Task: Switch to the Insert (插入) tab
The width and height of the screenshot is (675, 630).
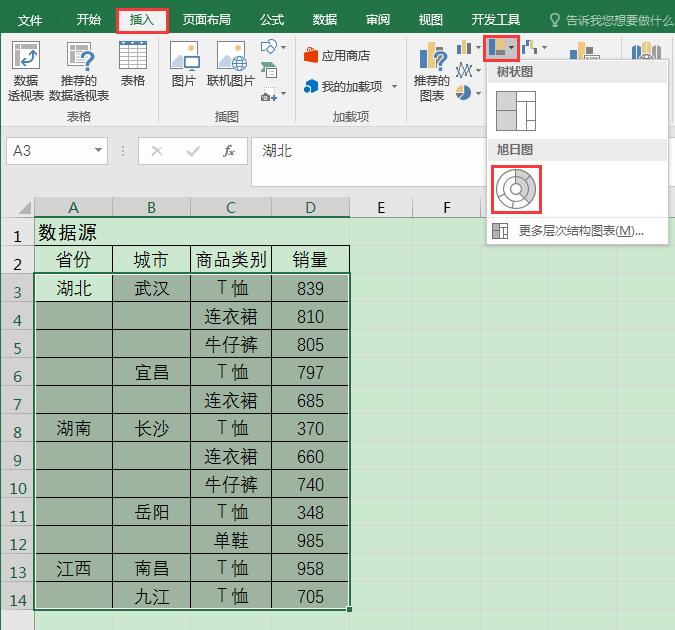Action: coord(142,20)
